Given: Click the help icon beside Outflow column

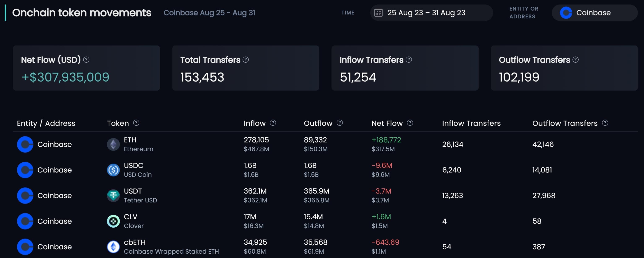Looking at the screenshot, I should pyautogui.click(x=340, y=123).
